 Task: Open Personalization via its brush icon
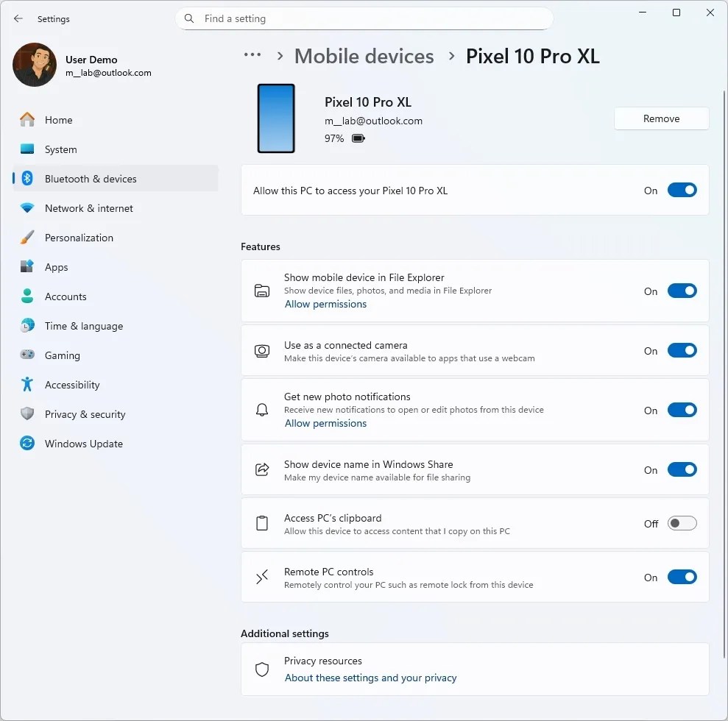[27, 237]
